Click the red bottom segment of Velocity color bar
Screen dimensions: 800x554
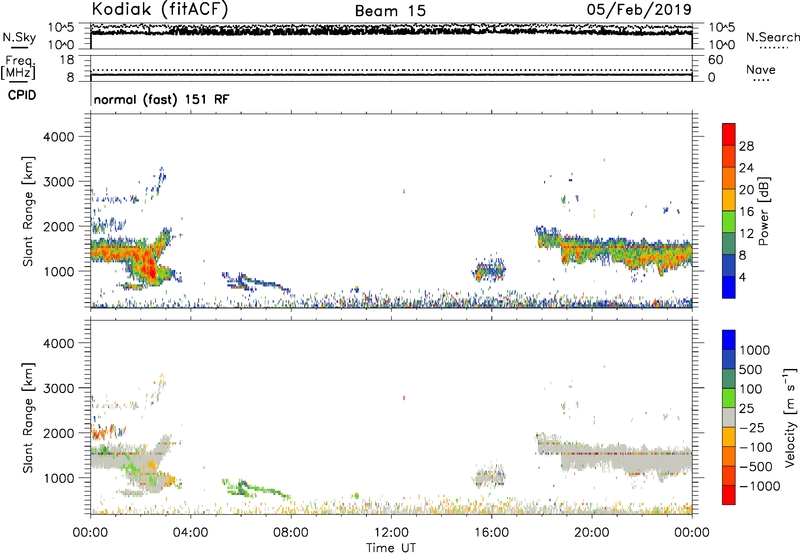pos(729,495)
